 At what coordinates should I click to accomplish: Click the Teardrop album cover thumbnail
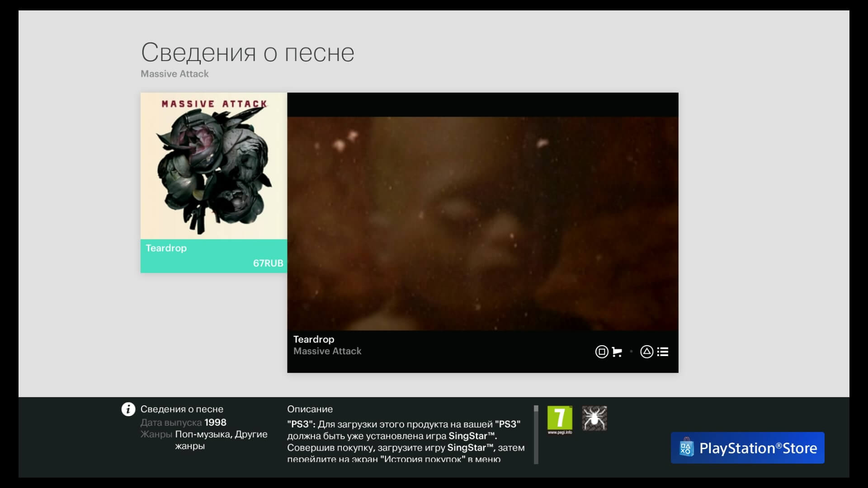click(213, 166)
